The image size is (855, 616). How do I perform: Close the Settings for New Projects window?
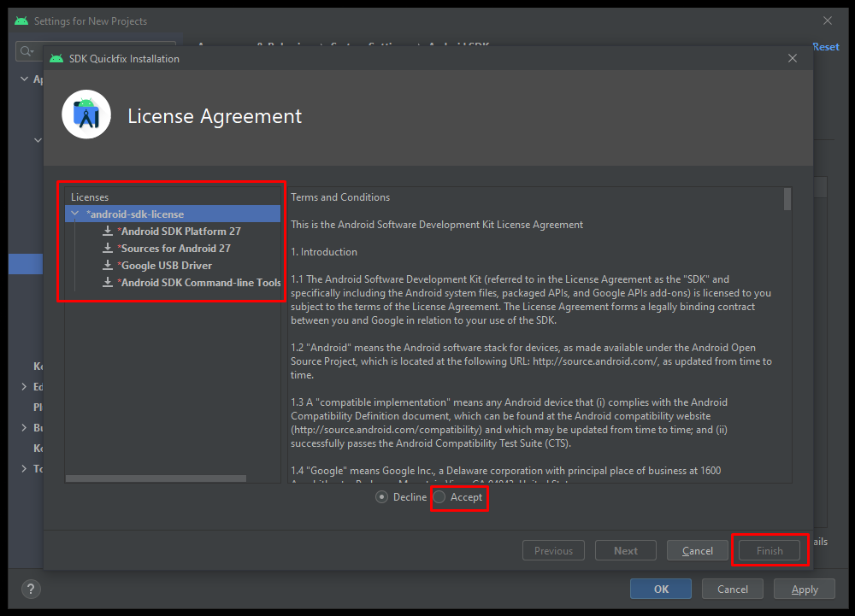(827, 21)
